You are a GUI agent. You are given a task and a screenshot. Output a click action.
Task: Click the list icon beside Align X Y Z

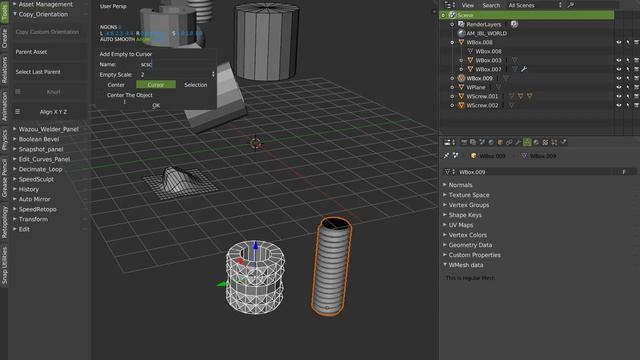(x=18, y=111)
